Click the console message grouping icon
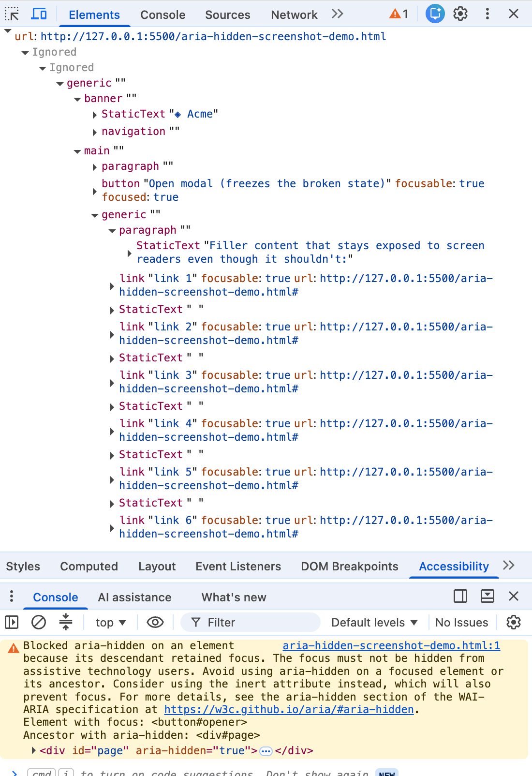Viewport: 532px width, 776px height. [66, 622]
